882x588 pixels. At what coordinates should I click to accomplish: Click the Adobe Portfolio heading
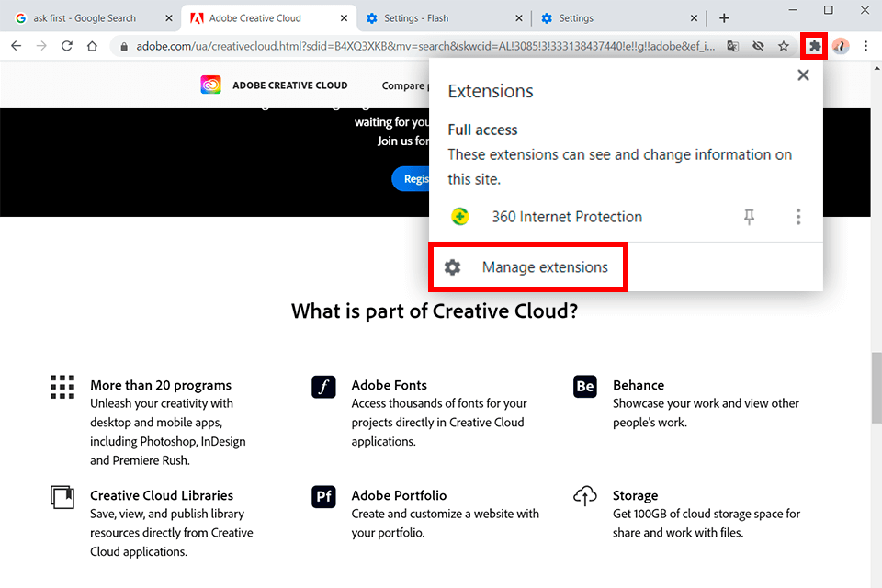pos(399,496)
